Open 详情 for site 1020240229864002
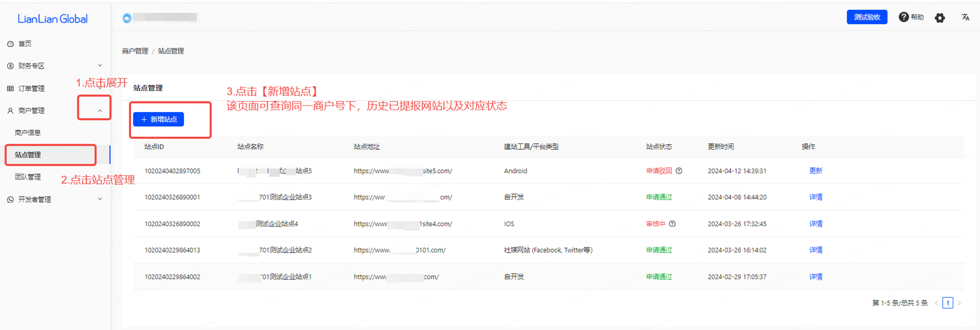980x330 pixels. click(x=816, y=276)
